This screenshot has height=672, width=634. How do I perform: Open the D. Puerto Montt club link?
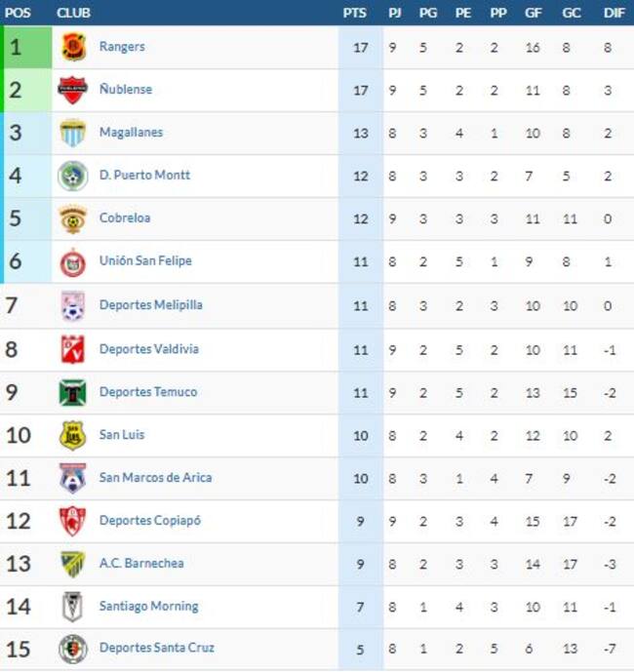click(x=144, y=175)
